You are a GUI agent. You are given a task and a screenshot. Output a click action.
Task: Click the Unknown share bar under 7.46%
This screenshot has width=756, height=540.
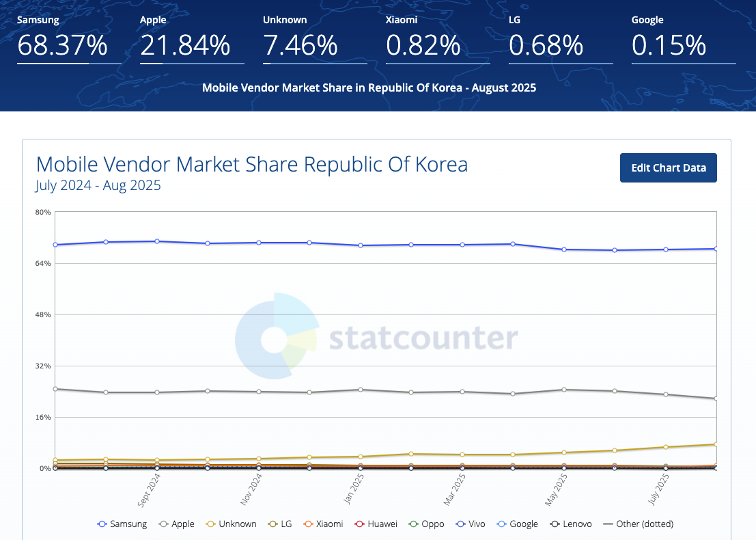click(315, 63)
